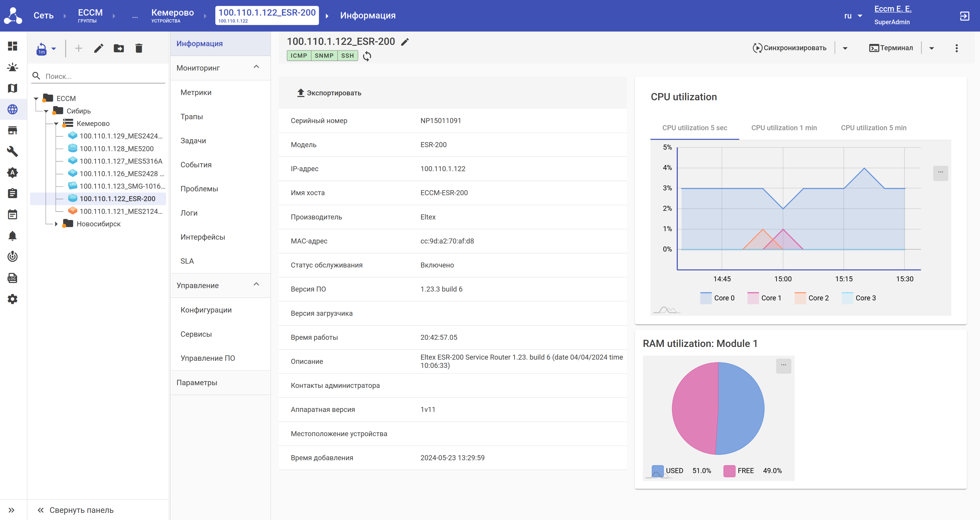This screenshot has width=980, height=520.
Task: Click the Поиск search field
Action: point(103,76)
